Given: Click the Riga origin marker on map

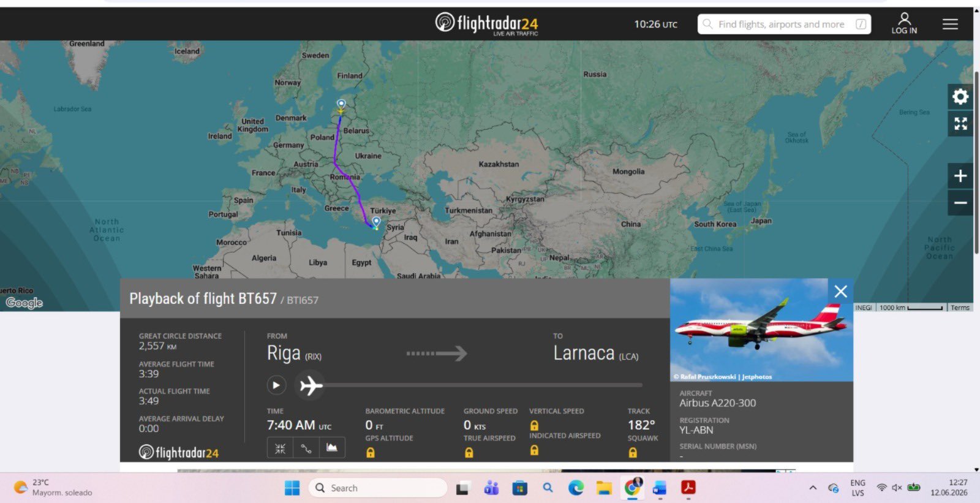Looking at the screenshot, I should click(341, 105).
